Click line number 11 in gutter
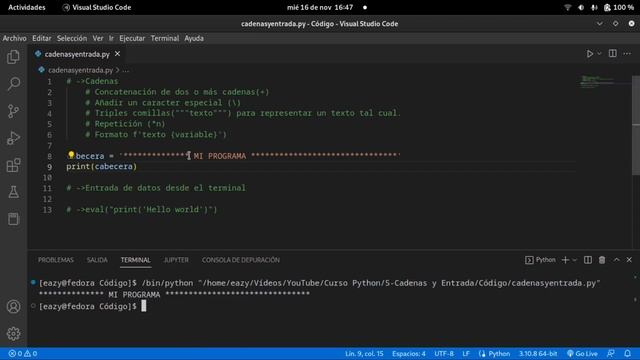Screen dimensions: 640x360 47,188
